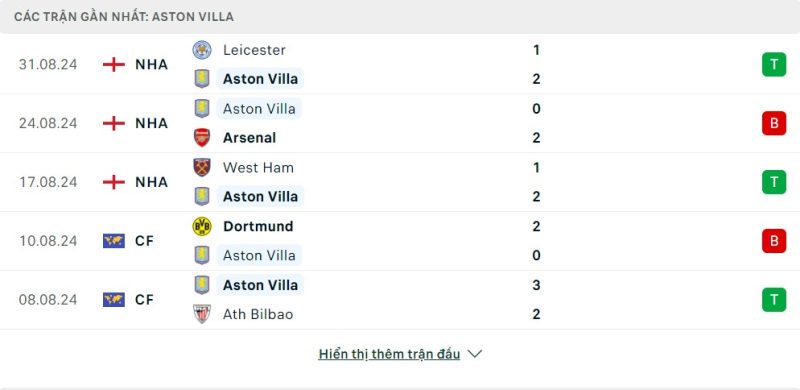Click green T badge for Ath Bilbao match
The height and width of the screenshot is (390, 800).
774,300
